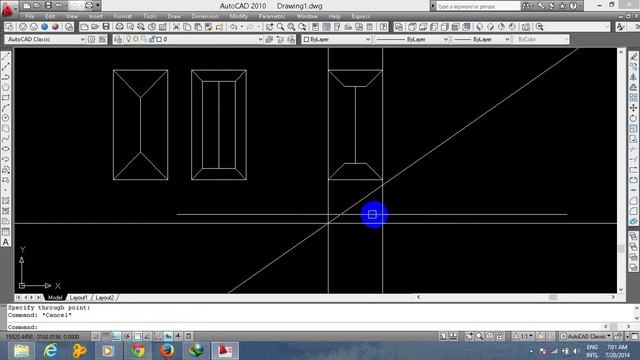
Task: Toggle Polar Tracking in status bar
Action: [127, 336]
